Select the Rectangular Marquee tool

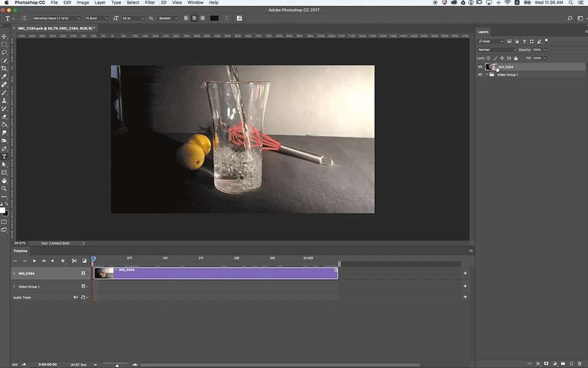coord(4,44)
